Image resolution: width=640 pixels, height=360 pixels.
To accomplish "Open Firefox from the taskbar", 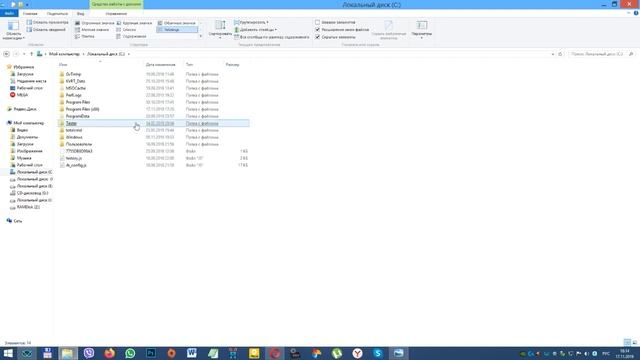I will point(109,353).
